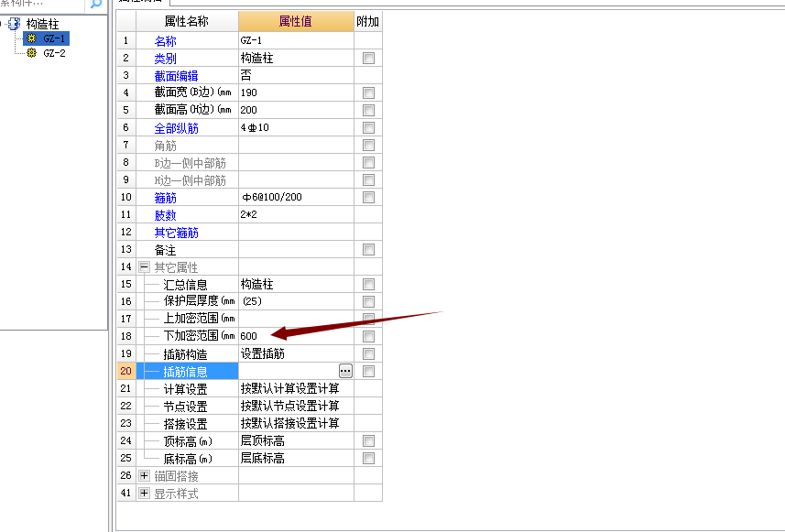Viewport: 785px width, 532px height.
Task: Select GZ-2 in the component tree
Action: pos(54,53)
